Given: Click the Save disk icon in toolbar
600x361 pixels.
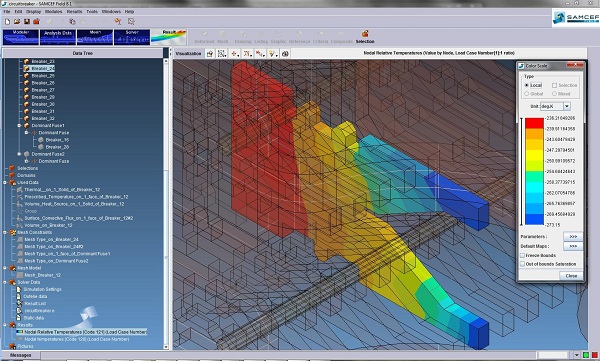Looking at the screenshot, I should (27, 22).
